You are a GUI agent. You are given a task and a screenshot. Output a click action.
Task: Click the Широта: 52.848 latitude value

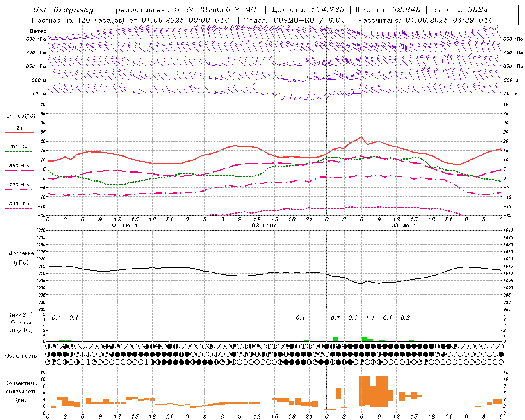pyautogui.click(x=388, y=10)
